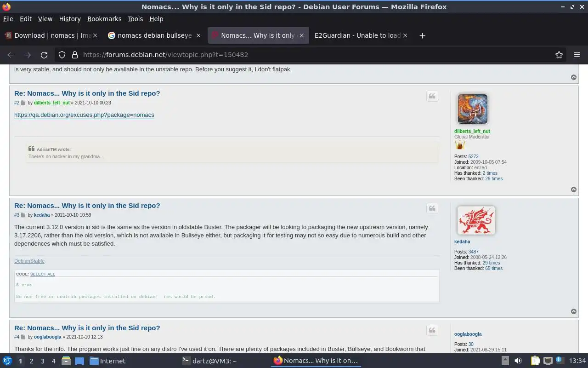Open the View menu
588x368 pixels.
pyautogui.click(x=45, y=19)
